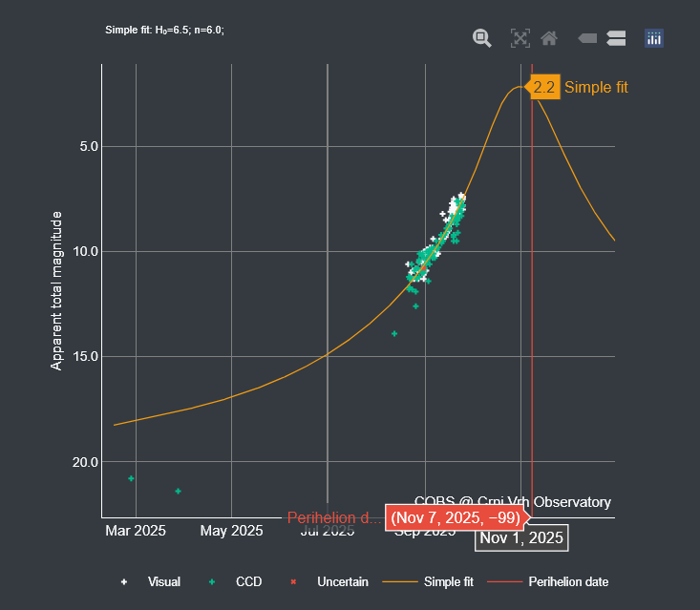Click the white Visual legend marker
700x610 pixels.
click(x=125, y=581)
